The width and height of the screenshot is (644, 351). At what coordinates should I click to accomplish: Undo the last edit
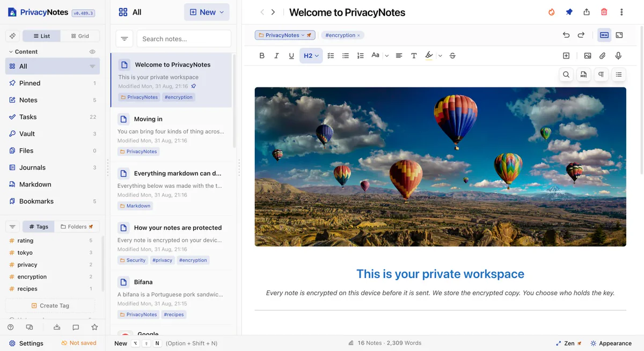pyautogui.click(x=566, y=35)
